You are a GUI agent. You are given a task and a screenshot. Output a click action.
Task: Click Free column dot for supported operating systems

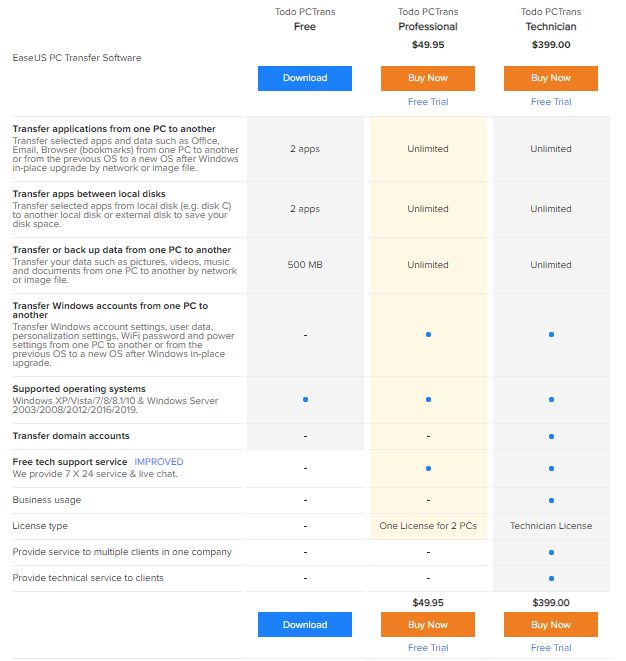pyautogui.click(x=305, y=400)
